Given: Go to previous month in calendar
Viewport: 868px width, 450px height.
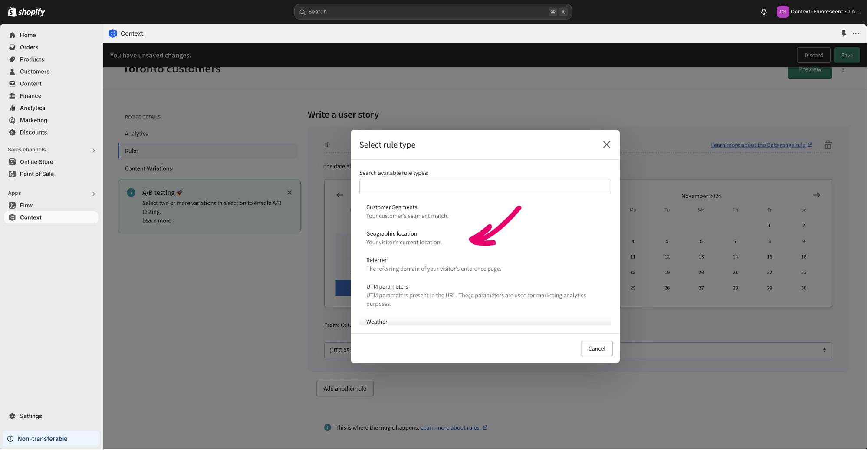Looking at the screenshot, I should (x=340, y=195).
